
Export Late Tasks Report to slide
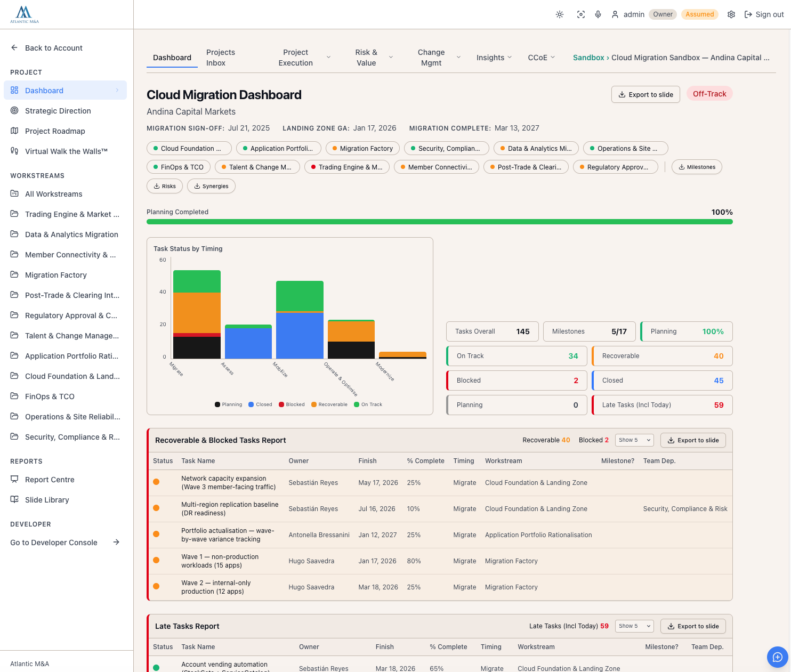[x=693, y=626]
